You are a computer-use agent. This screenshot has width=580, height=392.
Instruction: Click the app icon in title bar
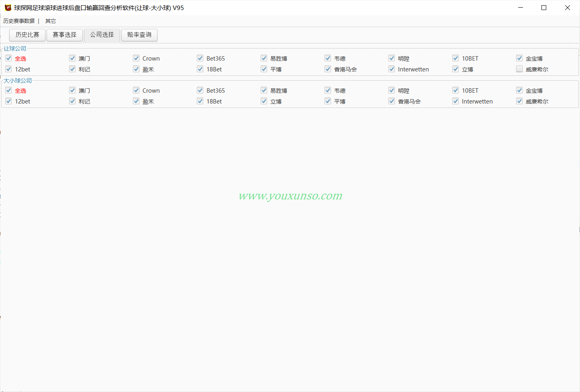[x=8, y=8]
